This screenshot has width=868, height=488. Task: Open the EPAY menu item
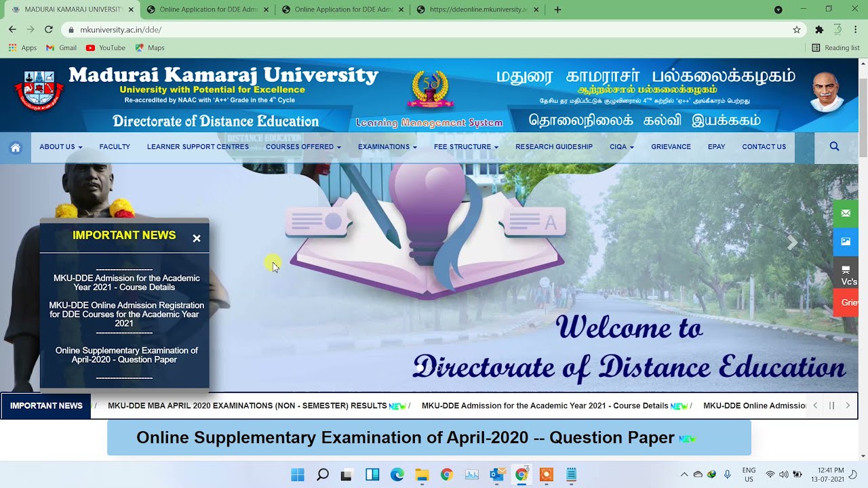(716, 147)
